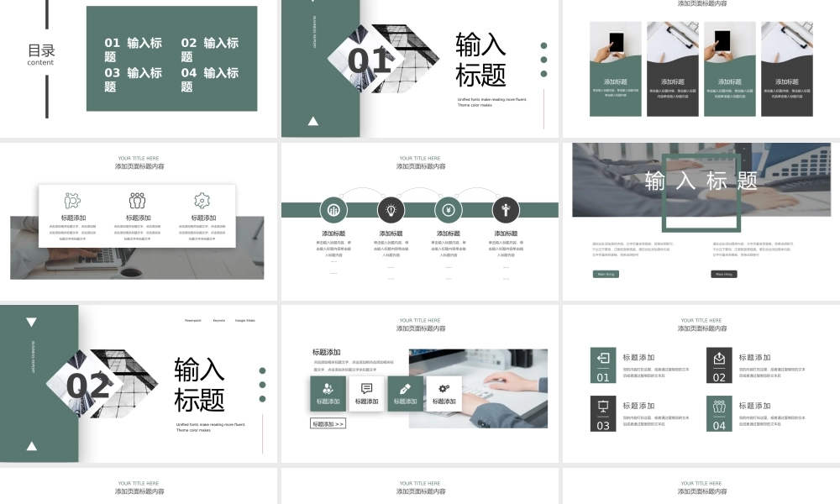Click the dark Main thing button
Screen dimensions: 840x504
[x=724, y=274]
